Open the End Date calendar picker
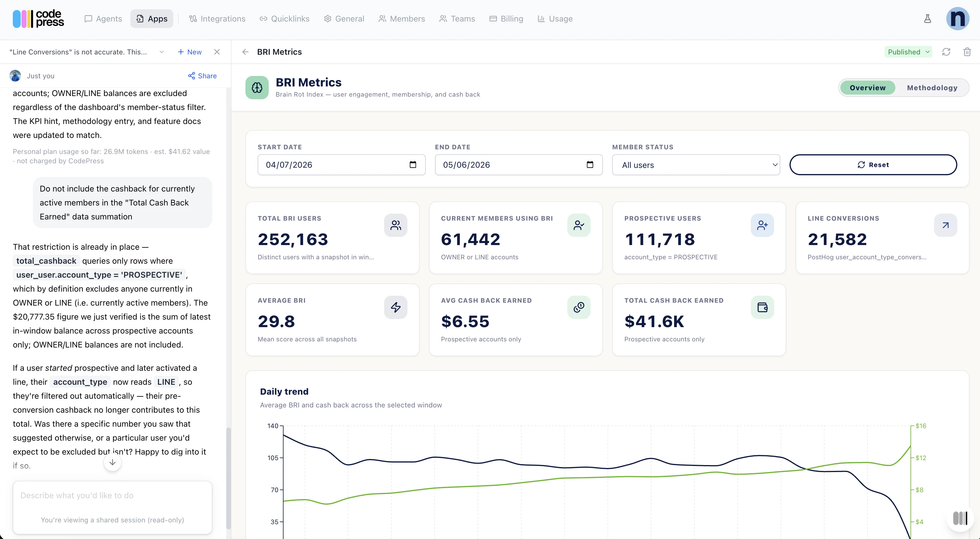980x539 pixels. 590,164
